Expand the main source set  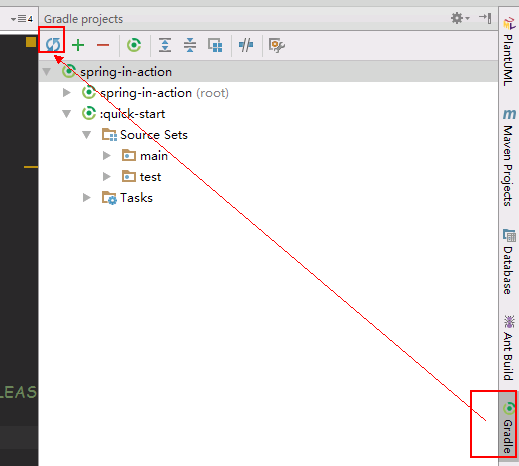tap(107, 156)
